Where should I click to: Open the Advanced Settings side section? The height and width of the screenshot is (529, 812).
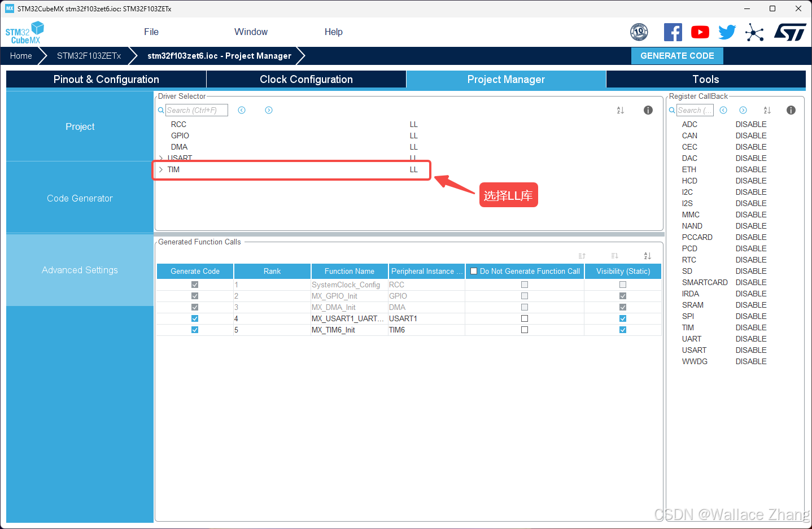tap(80, 270)
